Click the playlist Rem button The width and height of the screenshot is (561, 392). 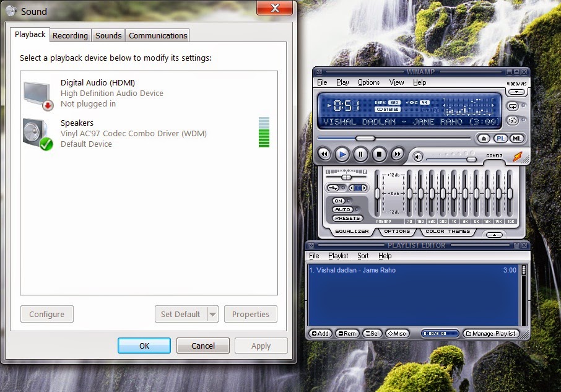tap(347, 333)
